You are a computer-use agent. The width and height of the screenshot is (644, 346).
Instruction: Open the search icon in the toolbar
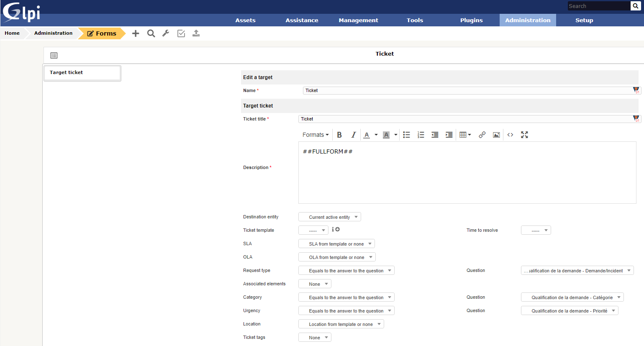[151, 33]
